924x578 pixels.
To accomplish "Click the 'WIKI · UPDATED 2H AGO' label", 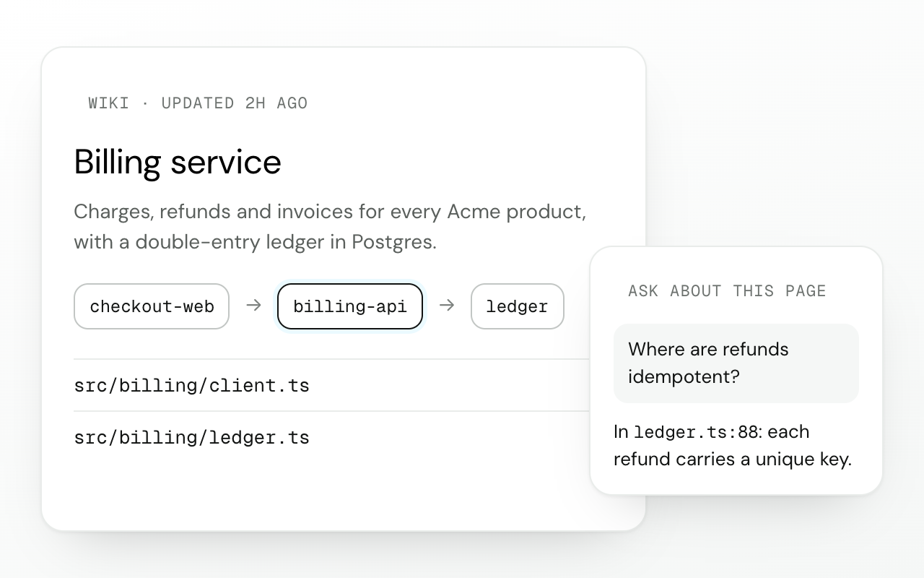I will tap(198, 103).
